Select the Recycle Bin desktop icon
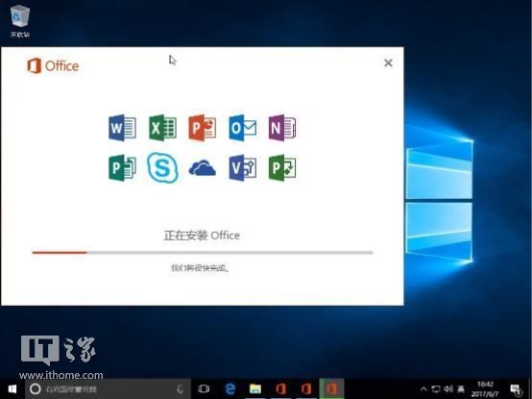 [20, 20]
